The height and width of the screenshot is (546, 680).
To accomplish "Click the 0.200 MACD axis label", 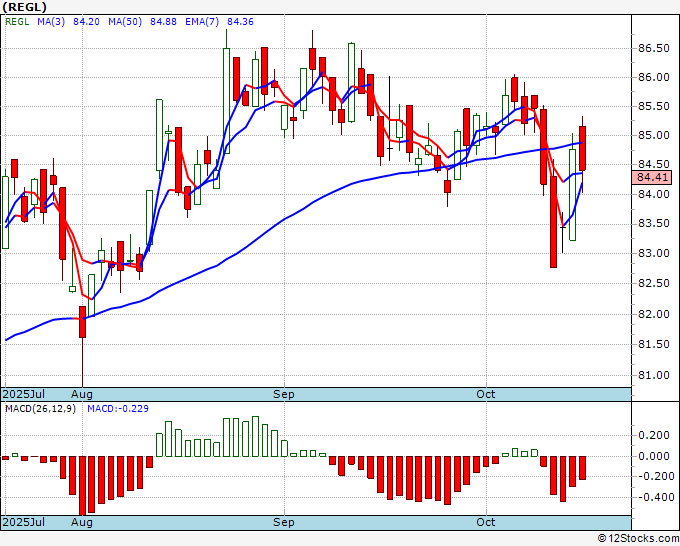I will click(x=654, y=435).
